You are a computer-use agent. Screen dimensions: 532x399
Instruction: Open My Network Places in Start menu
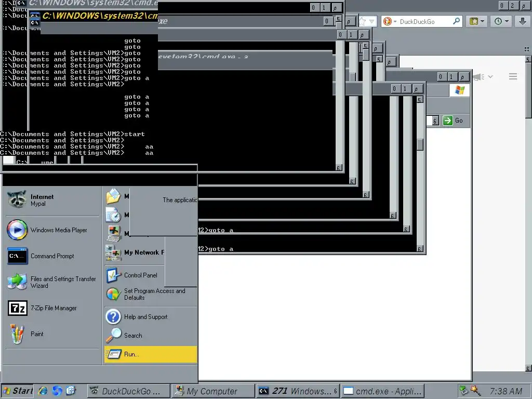(x=135, y=252)
